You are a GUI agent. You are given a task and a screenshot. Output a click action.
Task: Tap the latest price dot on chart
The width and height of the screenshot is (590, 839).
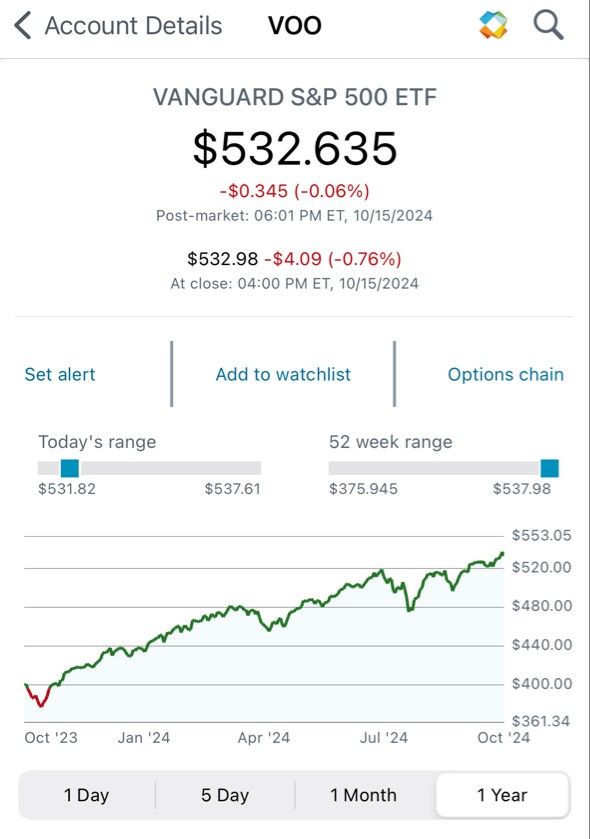point(502,554)
